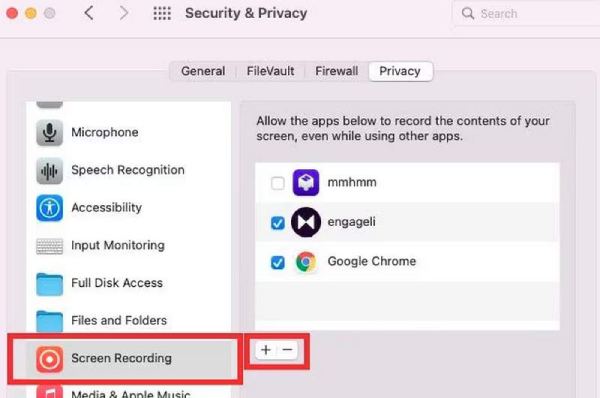
Task: Add an app with plus button
Action: (x=266, y=350)
